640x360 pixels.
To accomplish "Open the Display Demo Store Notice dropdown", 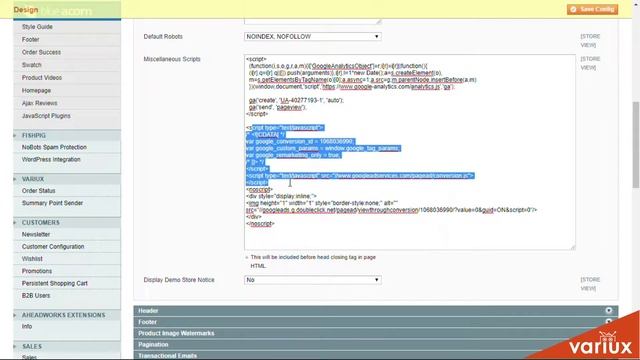I will click(x=313, y=280).
